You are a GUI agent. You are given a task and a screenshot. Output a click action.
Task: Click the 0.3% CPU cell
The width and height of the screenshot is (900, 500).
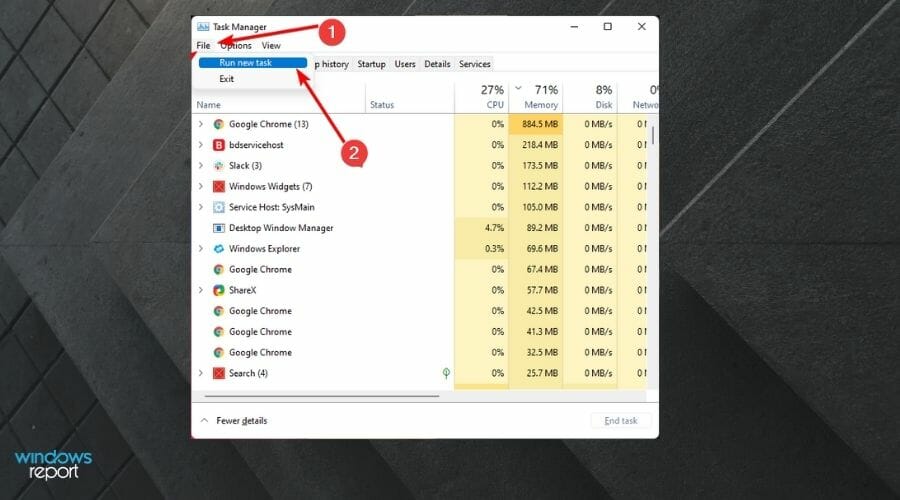coord(482,249)
